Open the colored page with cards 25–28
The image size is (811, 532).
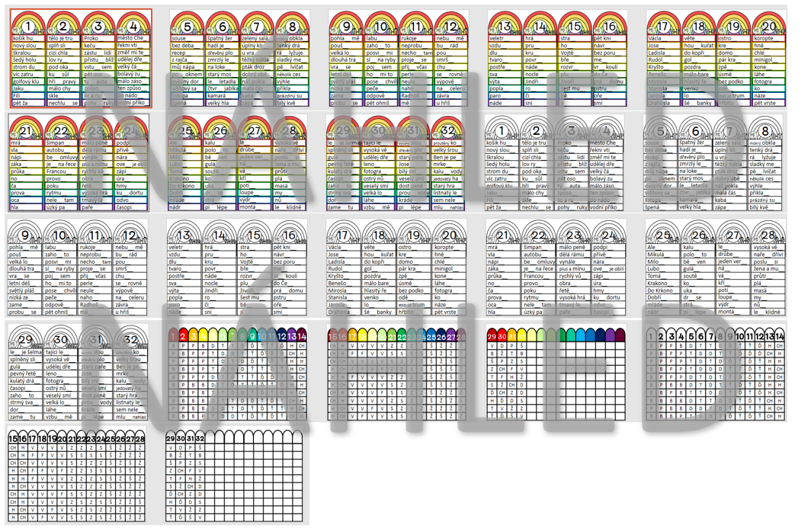point(237,163)
